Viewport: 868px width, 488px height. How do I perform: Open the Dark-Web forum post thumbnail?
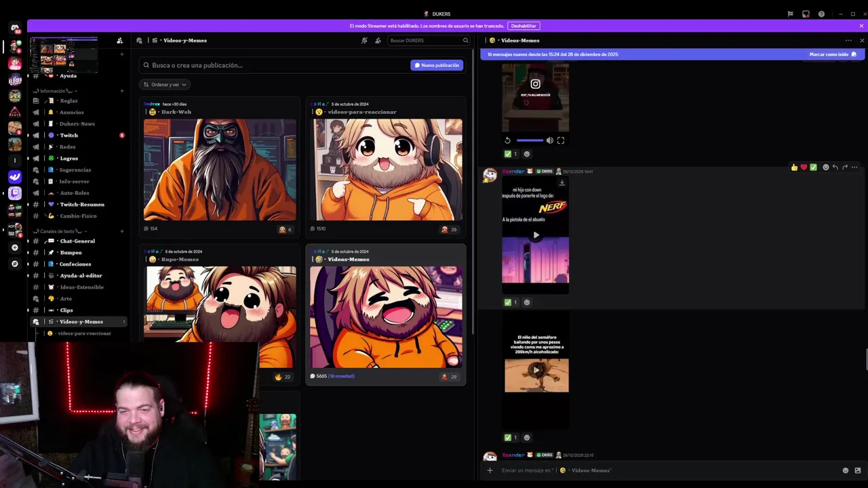tap(220, 170)
